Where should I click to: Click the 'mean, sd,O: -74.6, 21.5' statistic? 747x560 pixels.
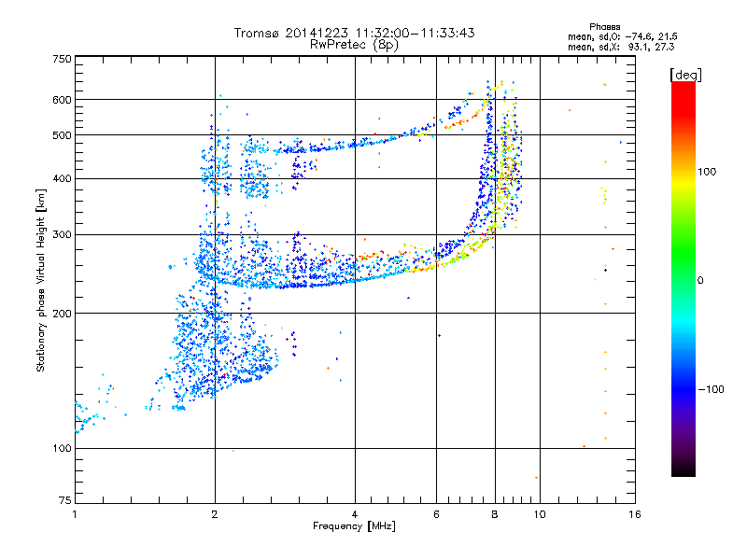tap(622, 36)
